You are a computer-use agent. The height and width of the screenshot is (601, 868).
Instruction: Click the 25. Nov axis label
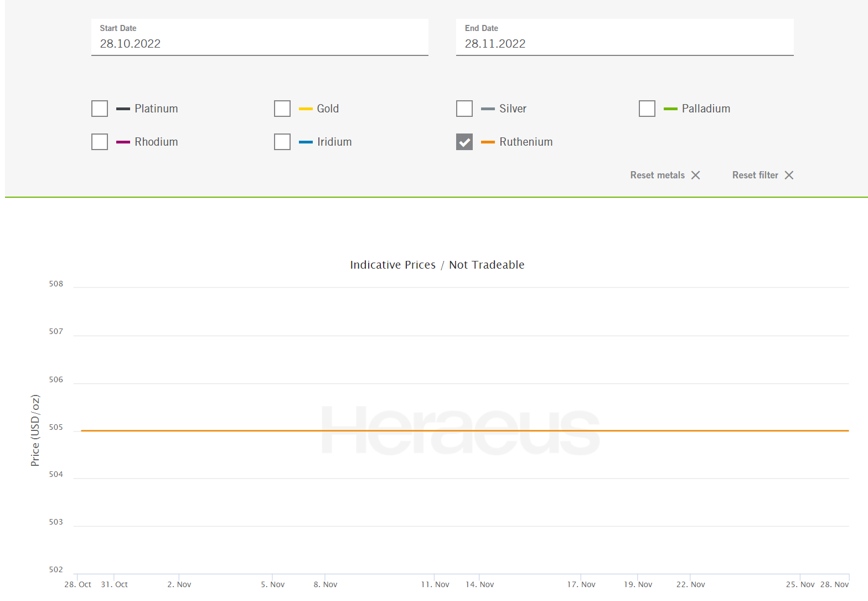(x=800, y=584)
